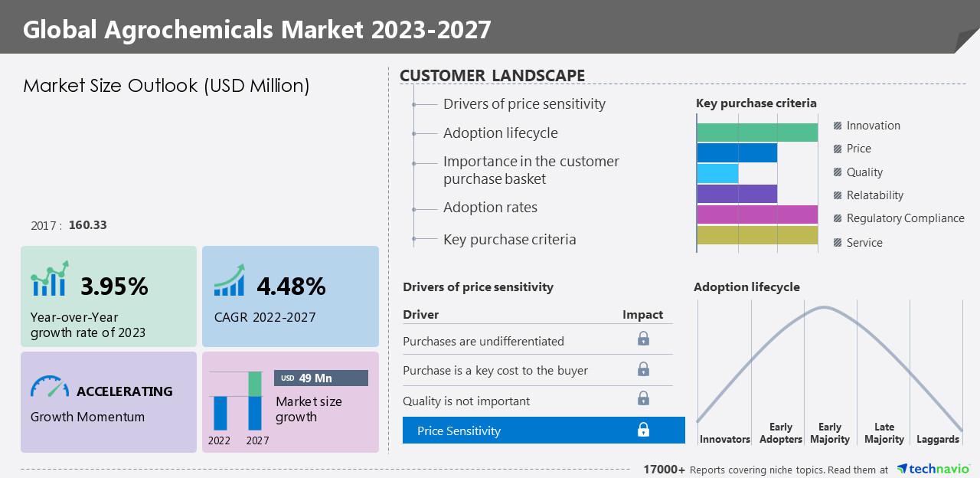Expand the Adoption rates list item
Viewport: 980px width, 478px height.
(x=490, y=208)
